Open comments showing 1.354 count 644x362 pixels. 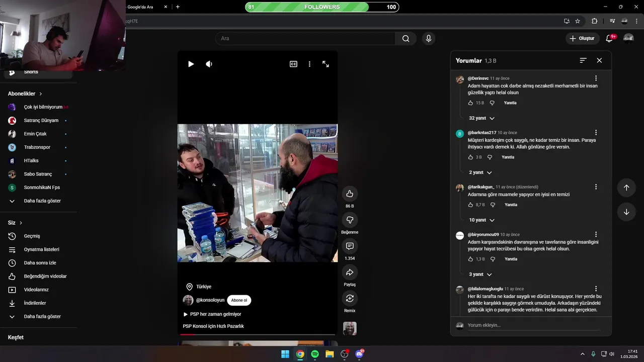(x=350, y=246)
